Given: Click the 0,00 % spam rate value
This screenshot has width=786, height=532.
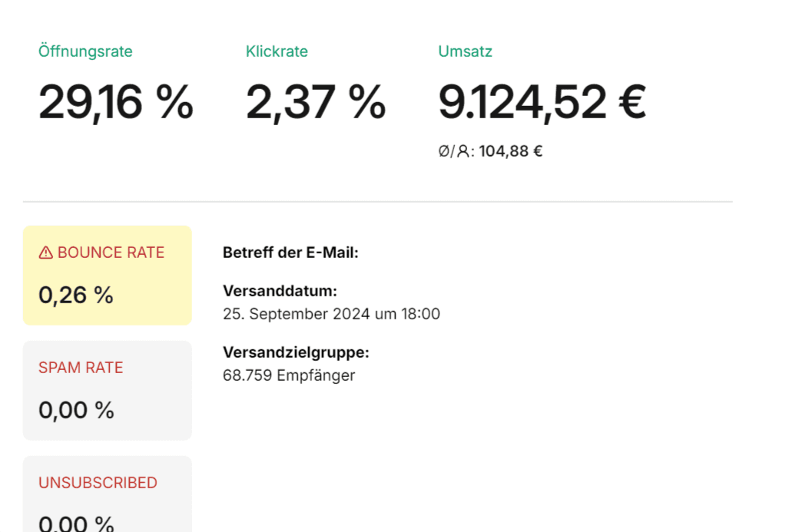Looking at the screenshot, I should (76, 410).
